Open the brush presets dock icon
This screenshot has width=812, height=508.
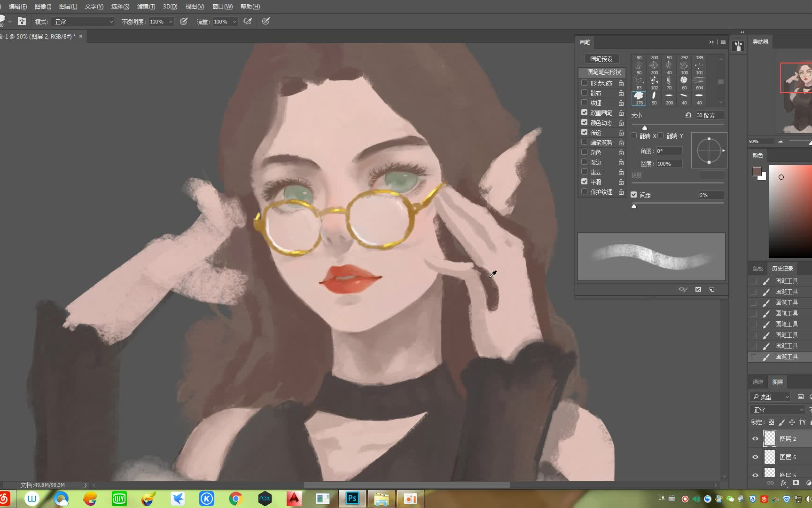coord(738,46)
